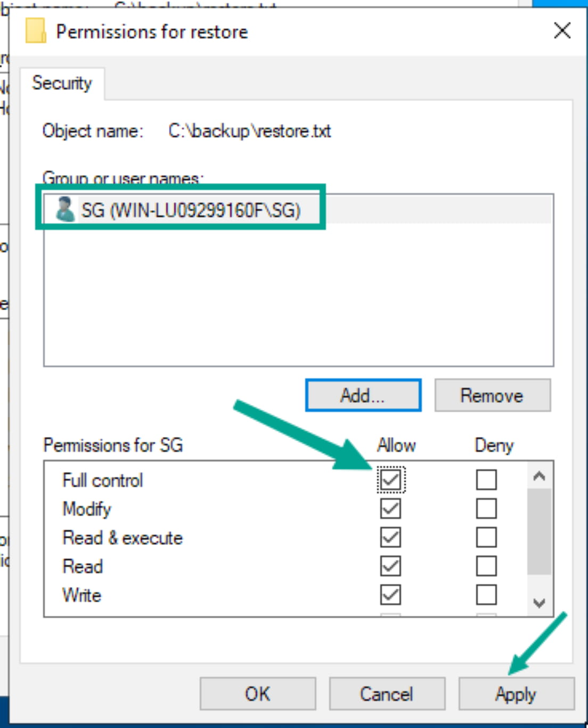Screen dimensions: 588x728
Task: Check Deny for Read & execute
Action: 486,537
